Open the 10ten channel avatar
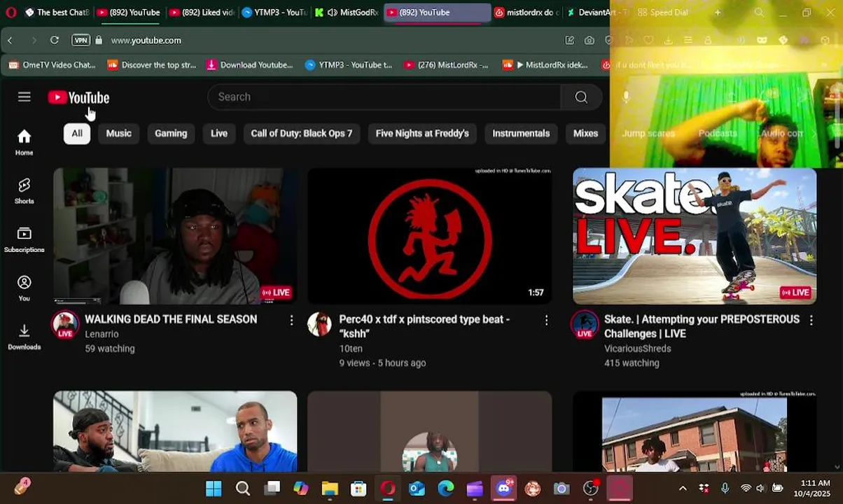 click(319, 324)
